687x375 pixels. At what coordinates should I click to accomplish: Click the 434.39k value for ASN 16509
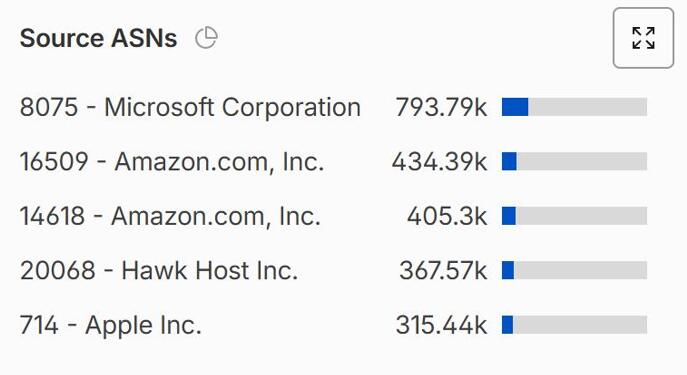(x=439, y=162)
